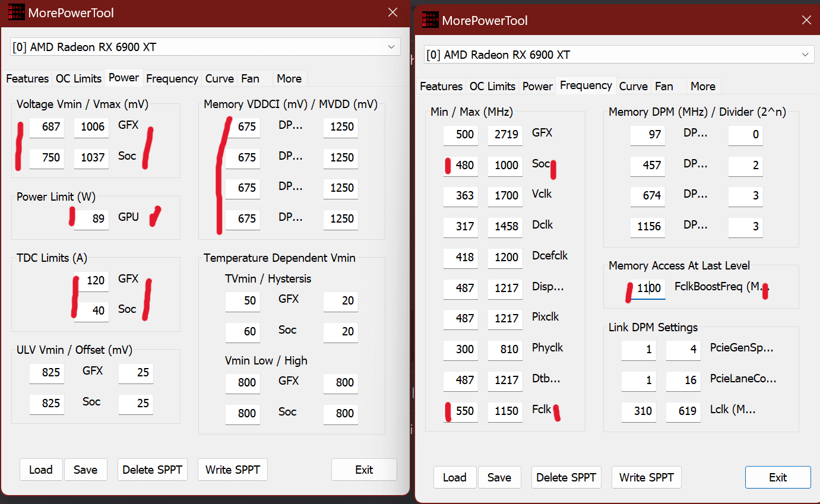The width and height of the screenshot is (820, 504).
Task: Click Exit button in right window
Action: [x=778, y=477]
